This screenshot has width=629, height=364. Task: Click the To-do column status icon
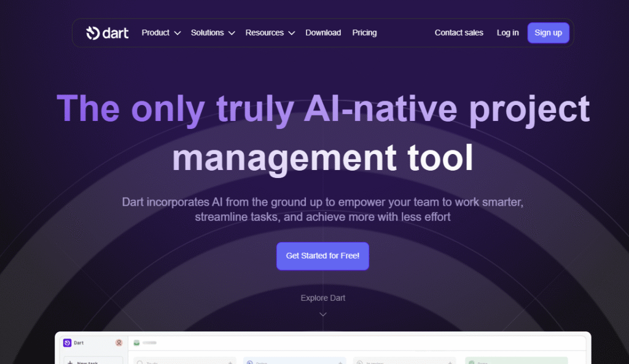coord(140,362)
